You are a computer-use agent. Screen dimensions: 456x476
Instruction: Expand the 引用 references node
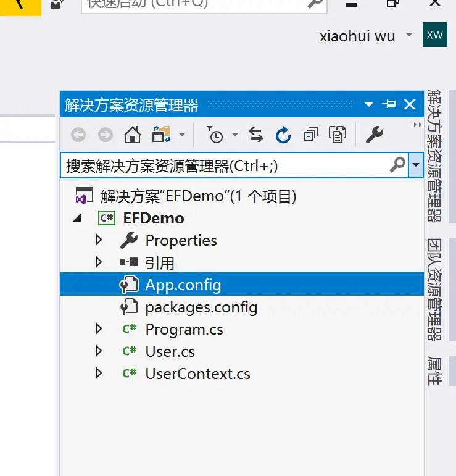coord(98,262)
